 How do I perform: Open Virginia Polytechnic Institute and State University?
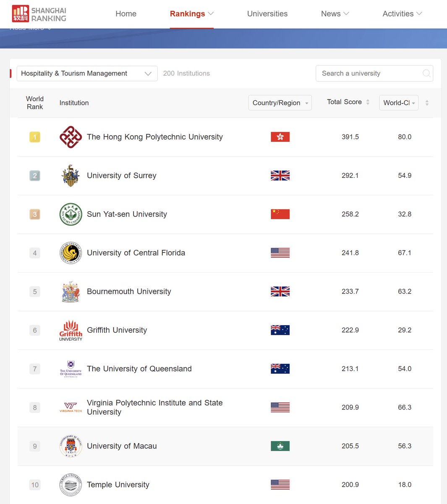[x=155, y=407]
